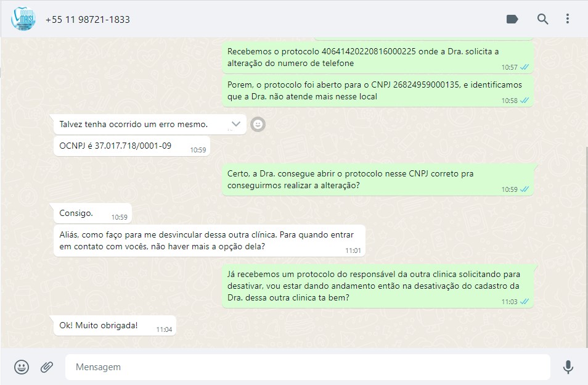Click the 'Aliás, como faço' message bubble

(x=209, y=241)
